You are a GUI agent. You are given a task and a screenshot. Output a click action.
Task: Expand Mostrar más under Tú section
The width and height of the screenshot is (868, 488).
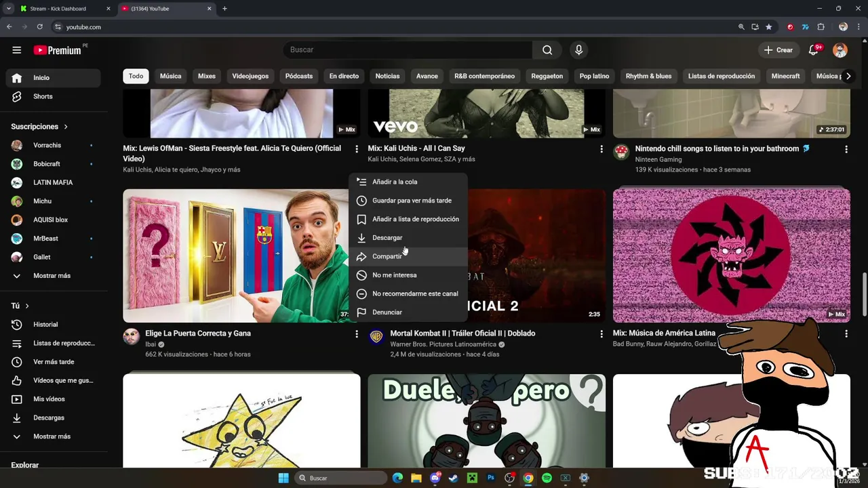click(x=53, y=436)
